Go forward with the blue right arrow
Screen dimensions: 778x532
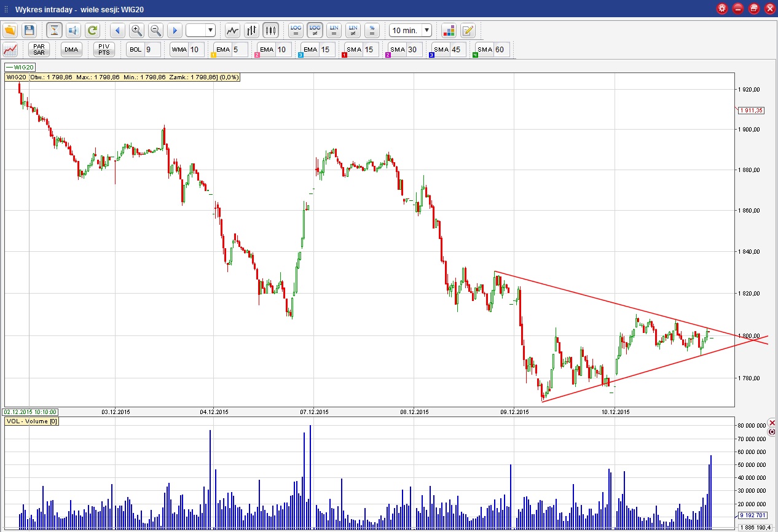tap(175, 30)
